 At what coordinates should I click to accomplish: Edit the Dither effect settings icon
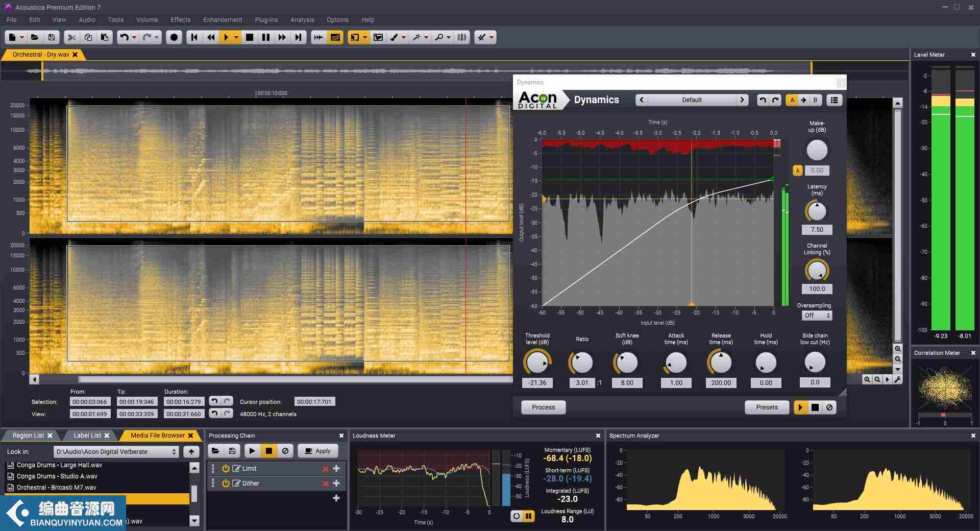tap(236, 484)
